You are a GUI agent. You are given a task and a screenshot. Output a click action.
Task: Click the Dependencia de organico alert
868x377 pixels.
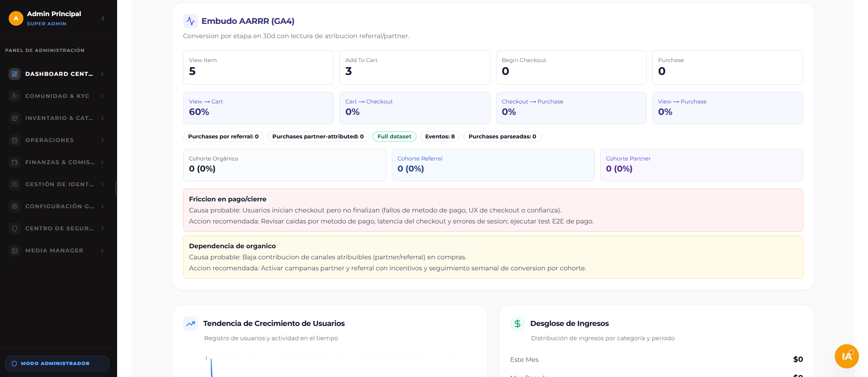(493, 257)
